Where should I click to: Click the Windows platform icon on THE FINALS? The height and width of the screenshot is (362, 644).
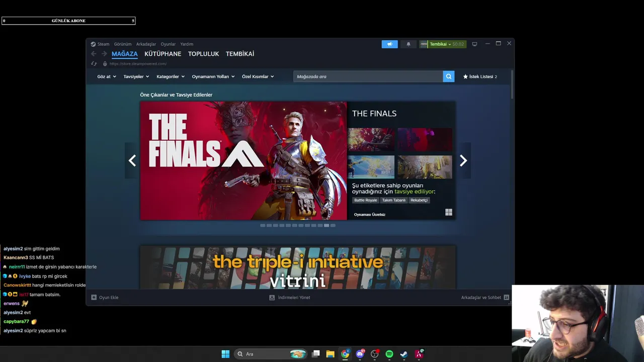click(x=449, y=212)
